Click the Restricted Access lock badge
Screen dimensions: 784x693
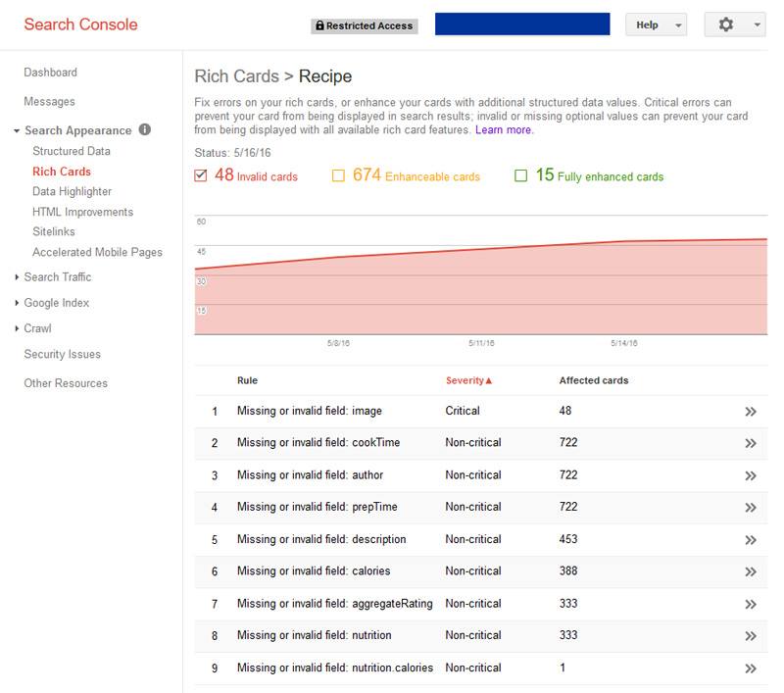pyautogui.click(x=363, y=25)
